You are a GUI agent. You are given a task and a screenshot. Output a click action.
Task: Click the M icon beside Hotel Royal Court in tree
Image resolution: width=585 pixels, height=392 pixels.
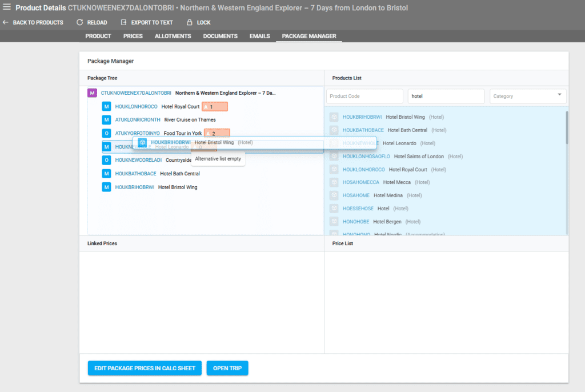pos(106,106)
